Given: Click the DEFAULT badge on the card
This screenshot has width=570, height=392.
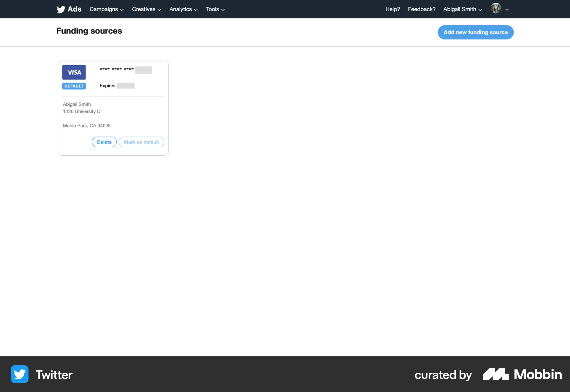Looking at the screenshot, I should point(74,86).
